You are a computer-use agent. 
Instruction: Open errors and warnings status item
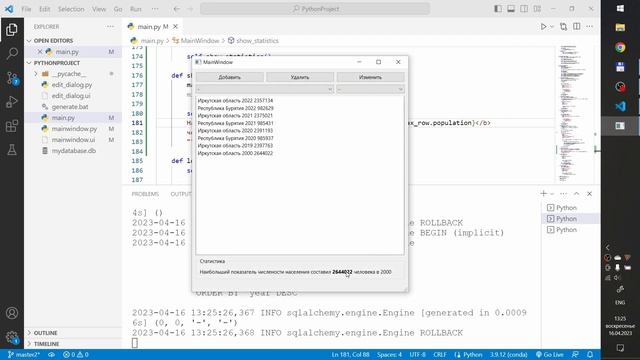pos(76,355)
